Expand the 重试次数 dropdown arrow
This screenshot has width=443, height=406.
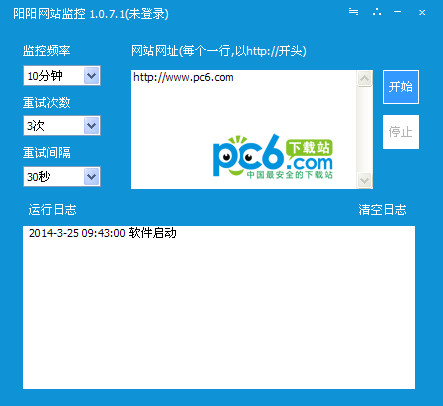coord(91,126)
